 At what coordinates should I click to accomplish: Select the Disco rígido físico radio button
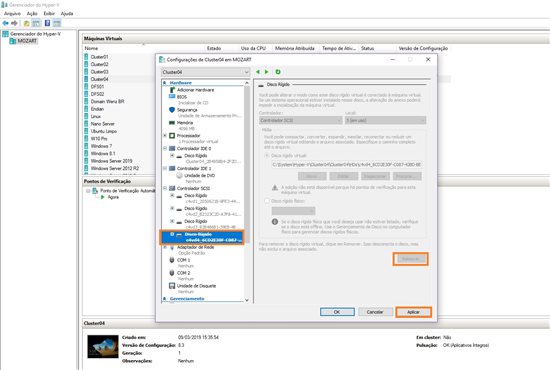pos(267,201)
